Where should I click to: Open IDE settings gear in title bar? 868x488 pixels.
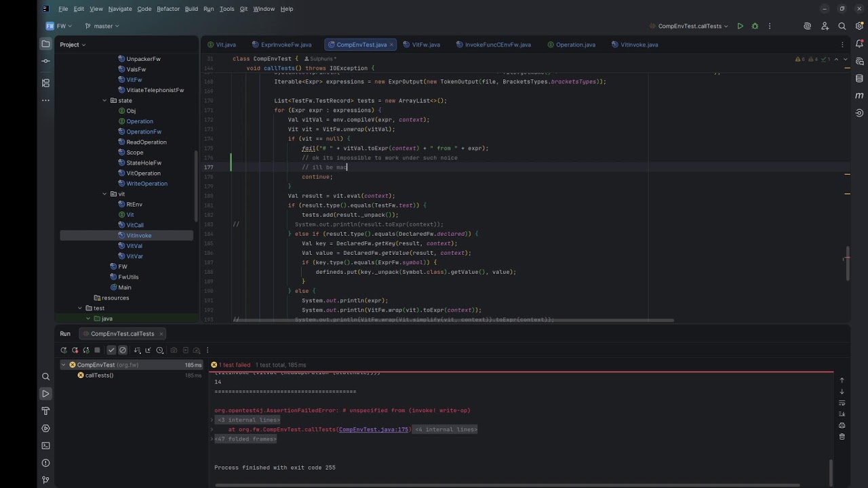(859, 26)
